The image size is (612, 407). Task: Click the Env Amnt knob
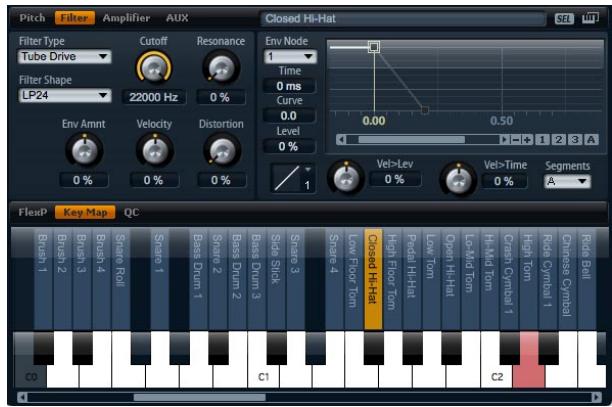pos(84,150)
